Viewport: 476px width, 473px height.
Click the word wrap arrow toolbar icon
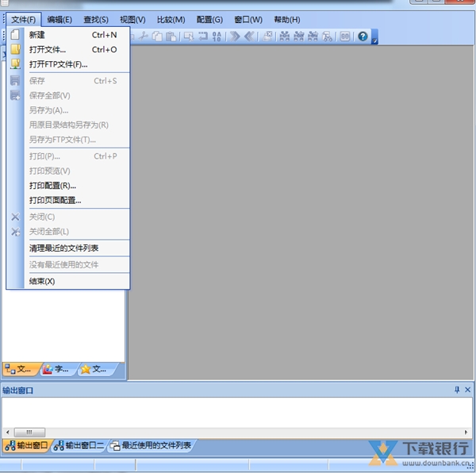tap(203, 37)
